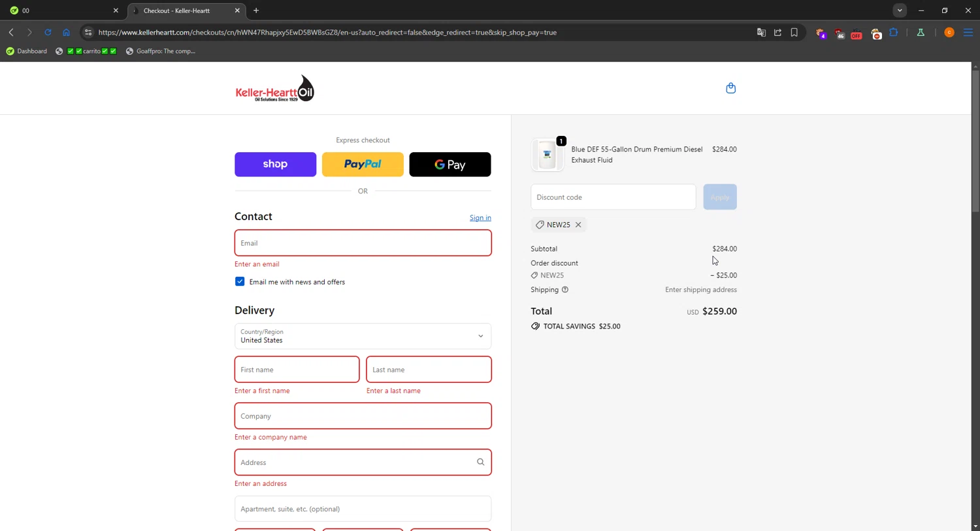Click the share page icon
The image size is (980, 531).
[x=777, y=32]
